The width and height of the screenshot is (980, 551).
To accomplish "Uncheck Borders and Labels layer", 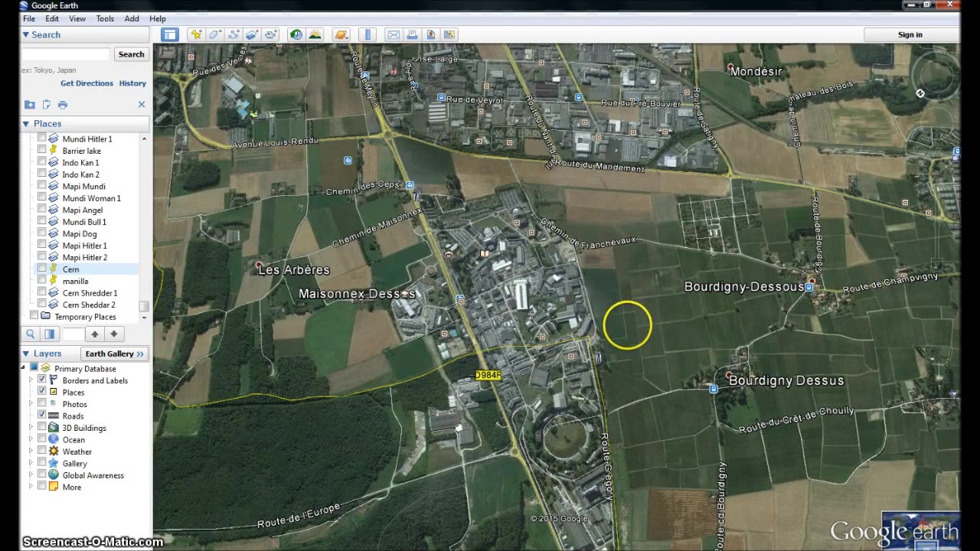I will [41, 380].
